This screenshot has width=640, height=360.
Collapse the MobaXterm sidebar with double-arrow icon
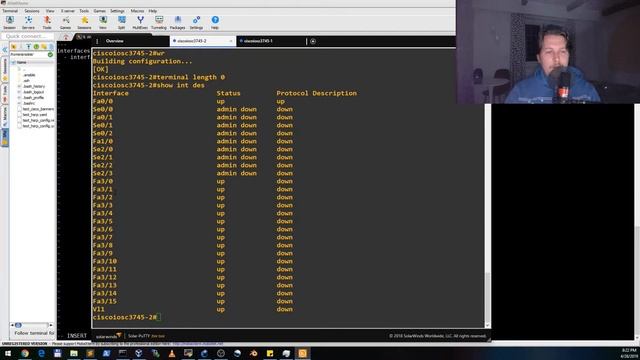5,49
